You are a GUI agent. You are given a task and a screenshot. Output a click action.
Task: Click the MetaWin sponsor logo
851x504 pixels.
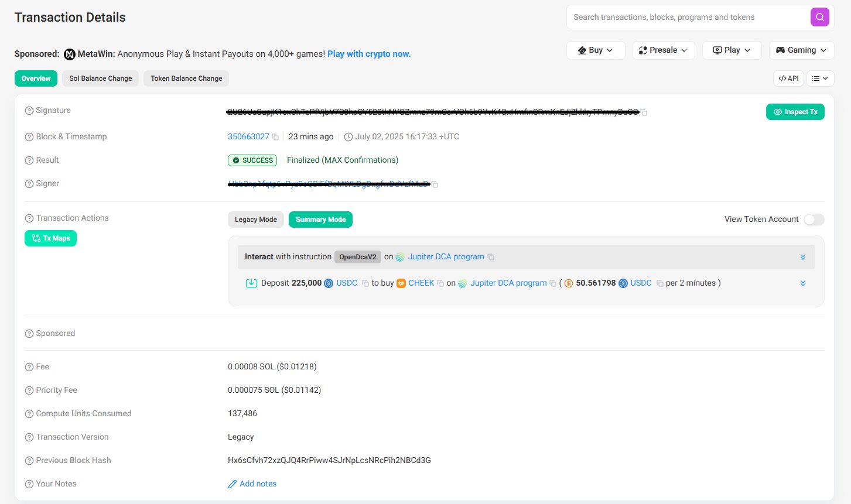(70, 54)
